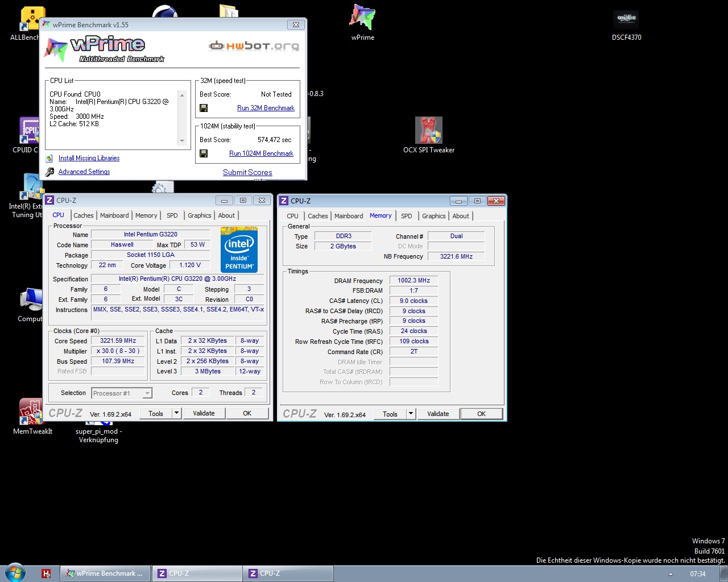The height and width of the screenshot is (582, 728).
Task: Click Validate button in right CPU-Z
Action: [x=438, y=414]
